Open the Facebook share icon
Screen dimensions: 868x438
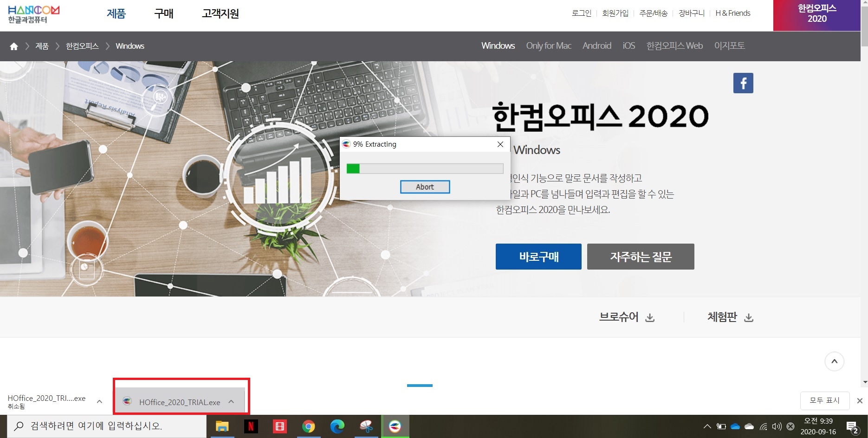point(743,83)
